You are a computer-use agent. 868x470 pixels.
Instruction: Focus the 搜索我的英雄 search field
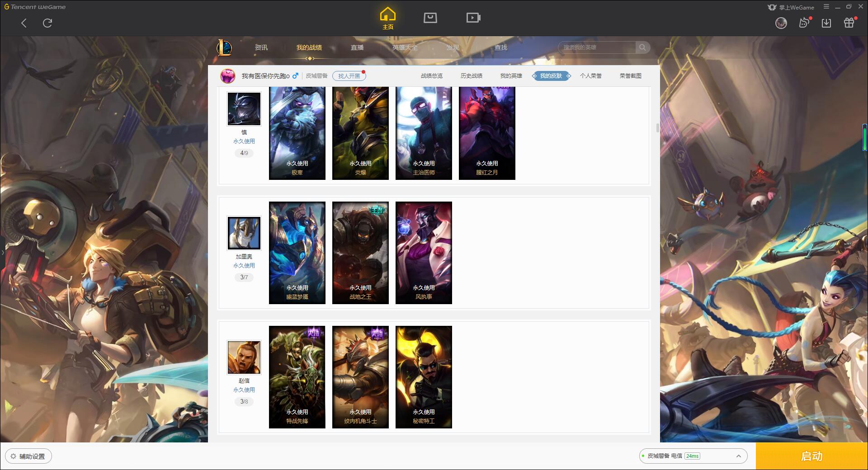click(x=598, y=47)
